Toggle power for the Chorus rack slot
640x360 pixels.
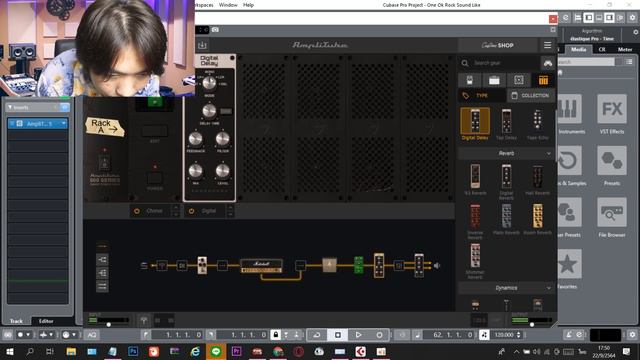[137, 211]
